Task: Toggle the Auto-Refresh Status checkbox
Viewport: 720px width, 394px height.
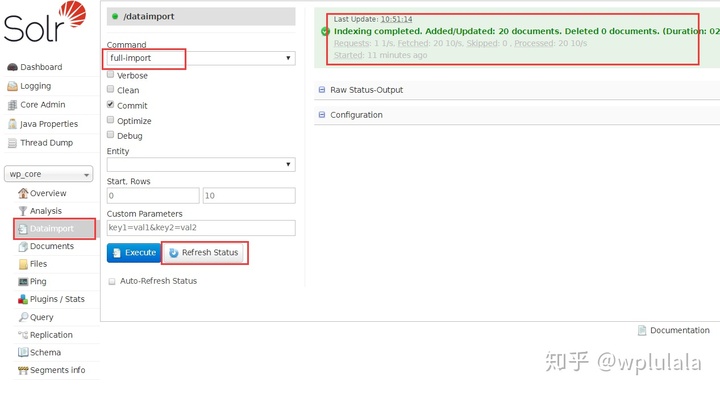Action: point(112,281)
